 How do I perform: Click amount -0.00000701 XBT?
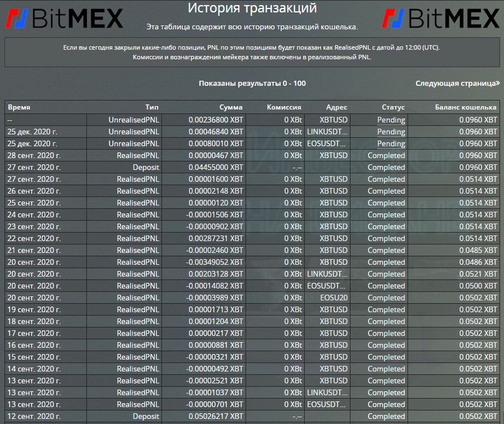pyautogui.click(x=214, y=404)
